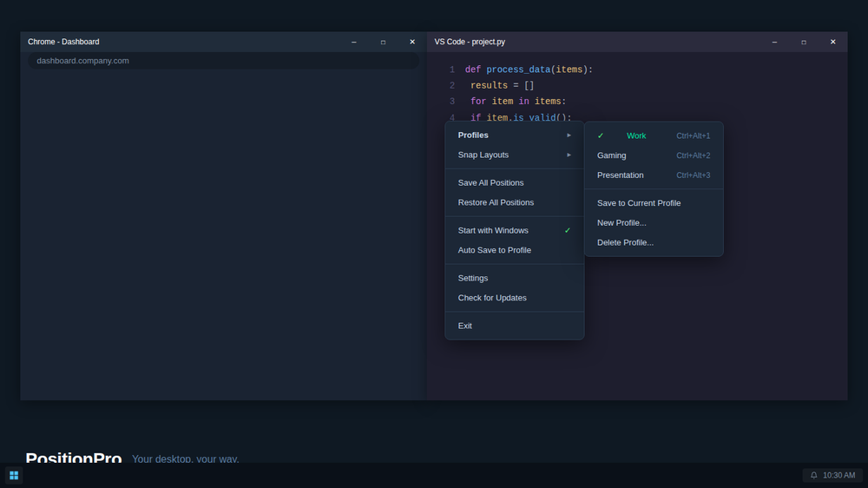The image size is (868, 488).
Task: Click line 1 def process_data code
Action: pos(529,69)
